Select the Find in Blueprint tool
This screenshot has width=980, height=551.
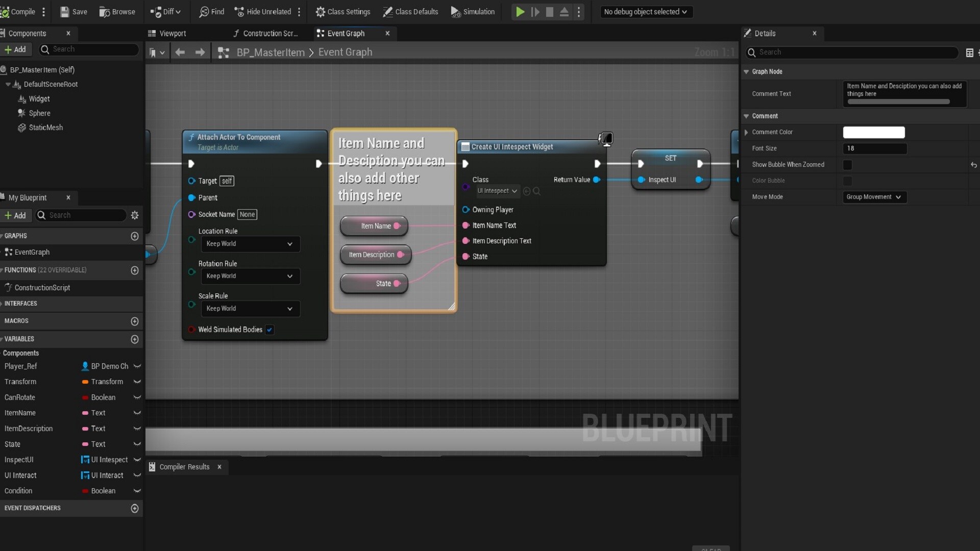tap(211, 11)
